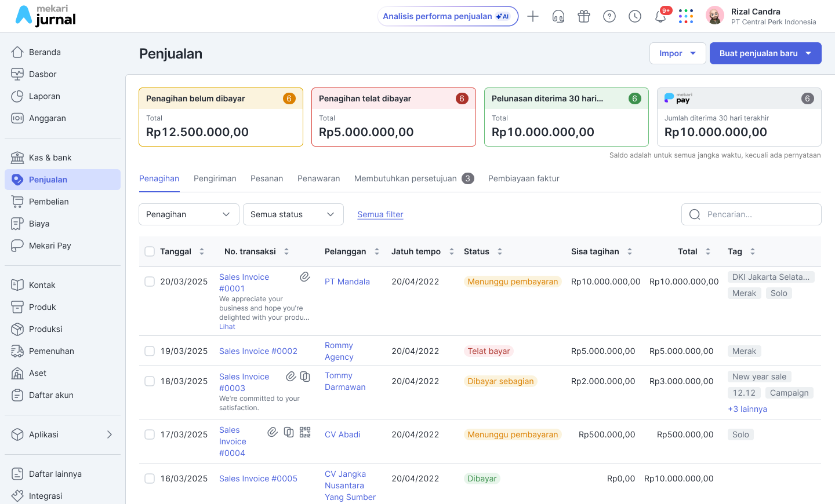Click QR code icon on Sales Invoice #0004
The image size is (835, 504).
pyautogui.click(x=305, y=432)
